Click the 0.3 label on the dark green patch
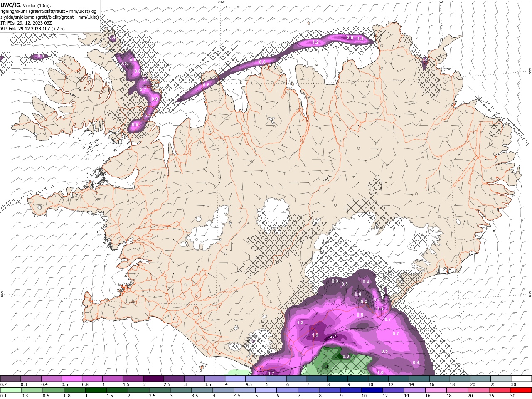The width and height of the screenshot is (532, 399). pos(346,356)
